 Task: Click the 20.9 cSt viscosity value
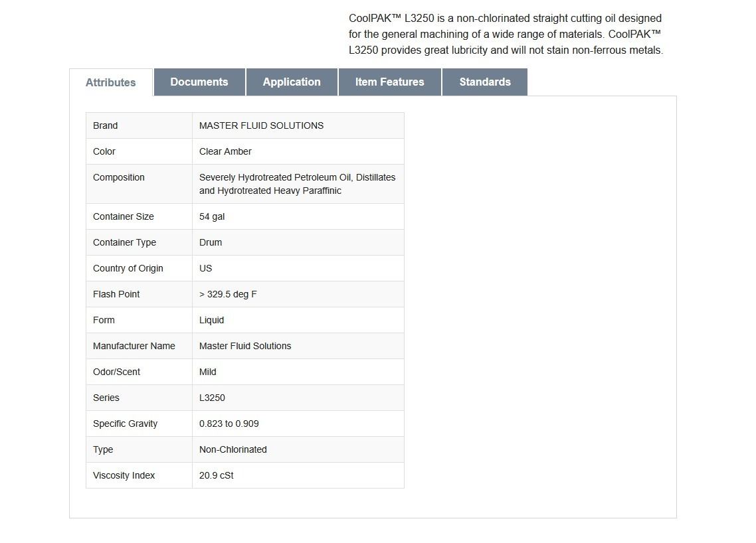click(x=217, y=475)
